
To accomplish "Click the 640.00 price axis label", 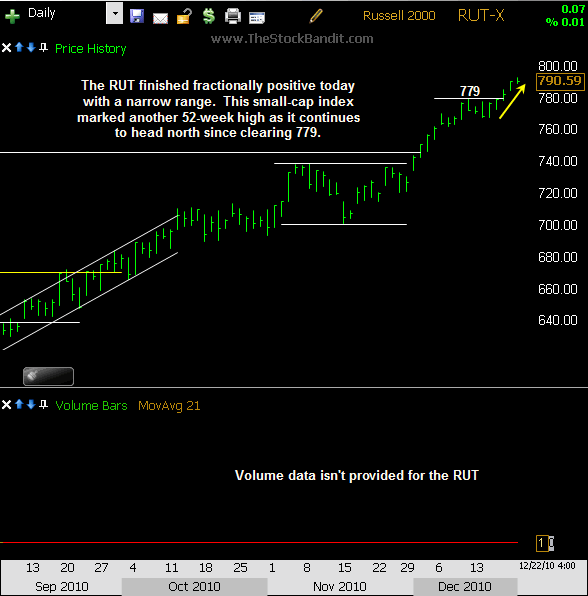I will 558,320.
